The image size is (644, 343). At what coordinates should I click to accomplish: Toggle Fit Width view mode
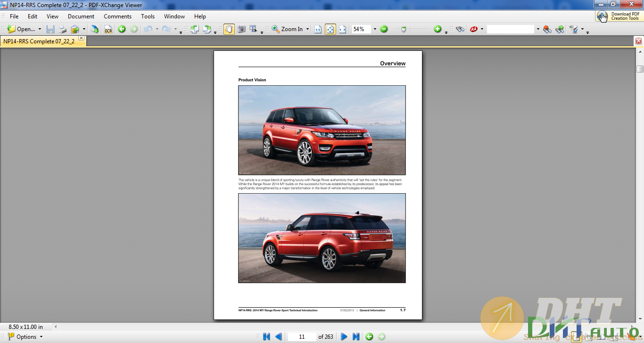pos(342,29)
